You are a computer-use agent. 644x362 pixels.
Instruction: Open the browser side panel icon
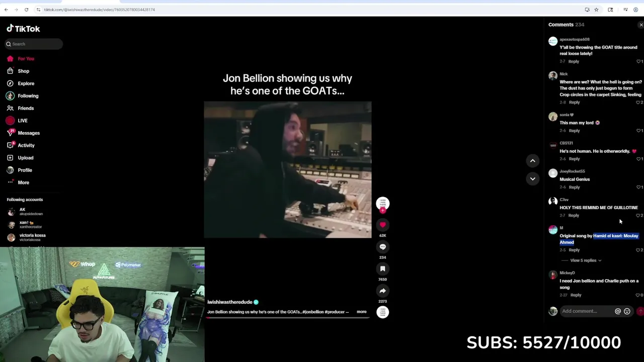610,10
